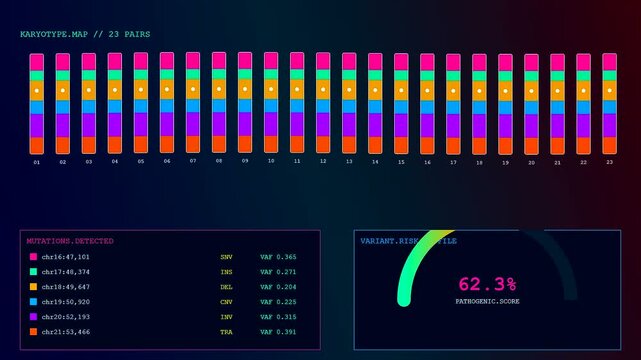Select chromosome bar 03
The image size is (641, 360).
[x=89, y=103]
